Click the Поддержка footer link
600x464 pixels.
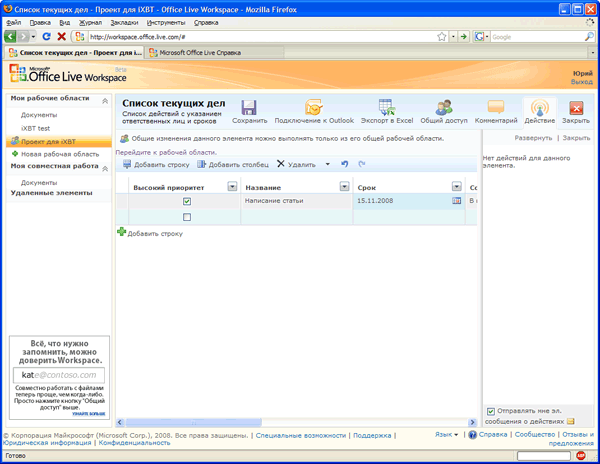pyautogui.click(x=372, y=435)
